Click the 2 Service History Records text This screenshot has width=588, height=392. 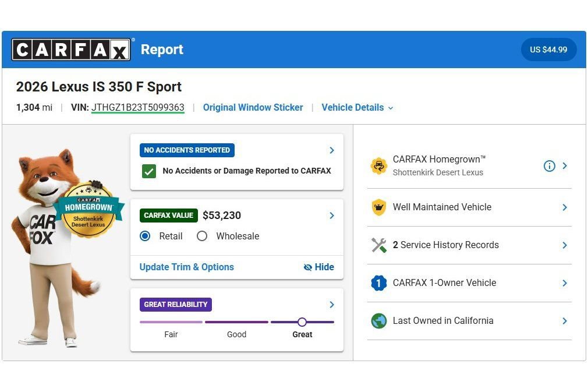tap(446, 245)
